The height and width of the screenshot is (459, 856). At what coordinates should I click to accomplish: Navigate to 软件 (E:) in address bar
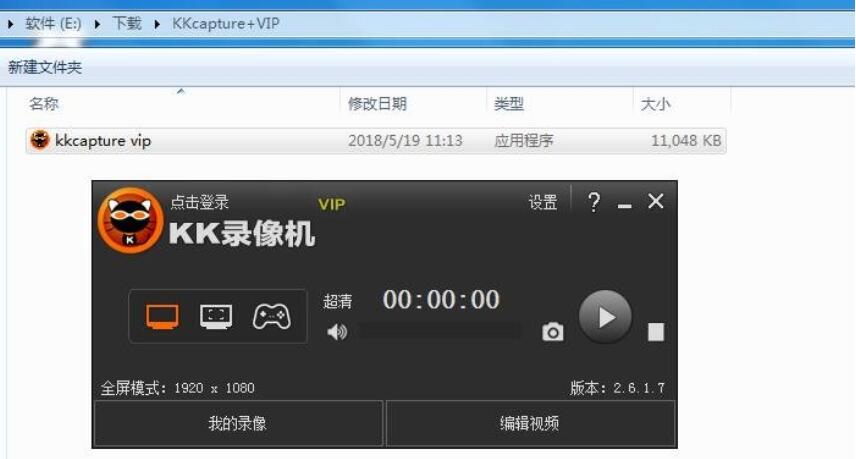pos(53,23)
